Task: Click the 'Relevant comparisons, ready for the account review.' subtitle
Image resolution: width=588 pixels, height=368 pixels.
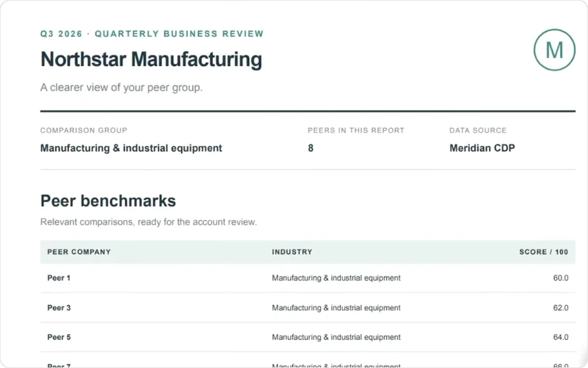Action: [148, 222]
